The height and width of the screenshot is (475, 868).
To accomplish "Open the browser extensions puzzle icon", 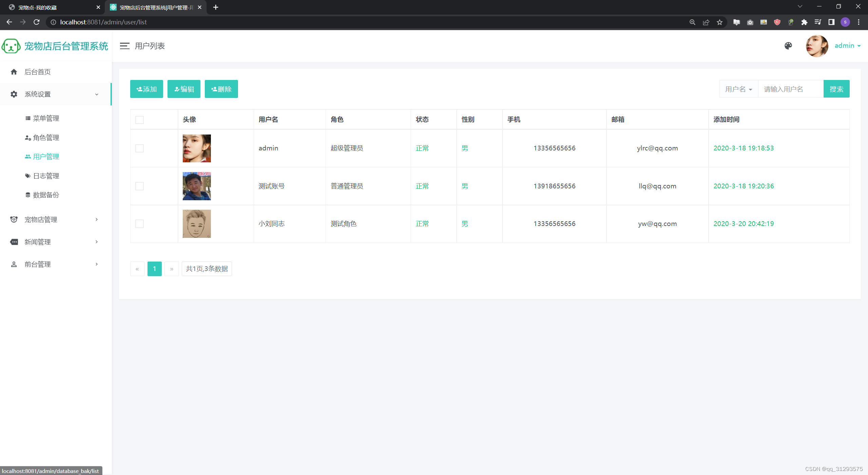I will (804, 22).
